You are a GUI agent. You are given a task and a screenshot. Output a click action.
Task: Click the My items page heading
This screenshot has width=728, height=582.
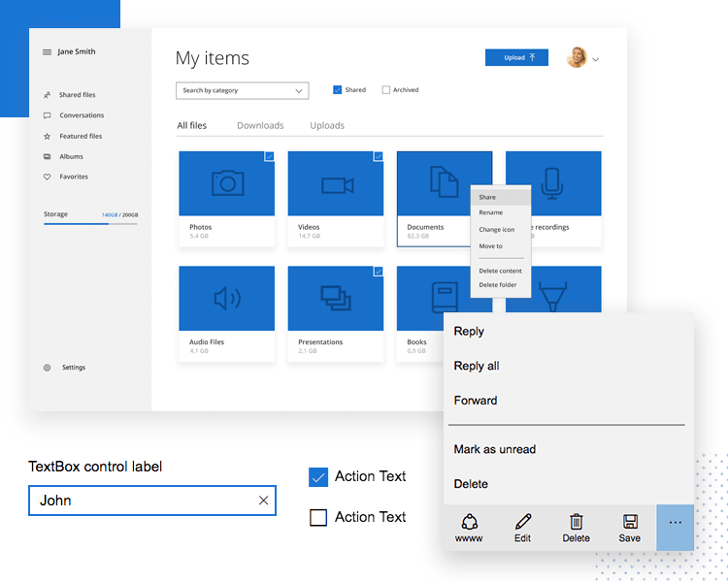[x=213, y=58]
